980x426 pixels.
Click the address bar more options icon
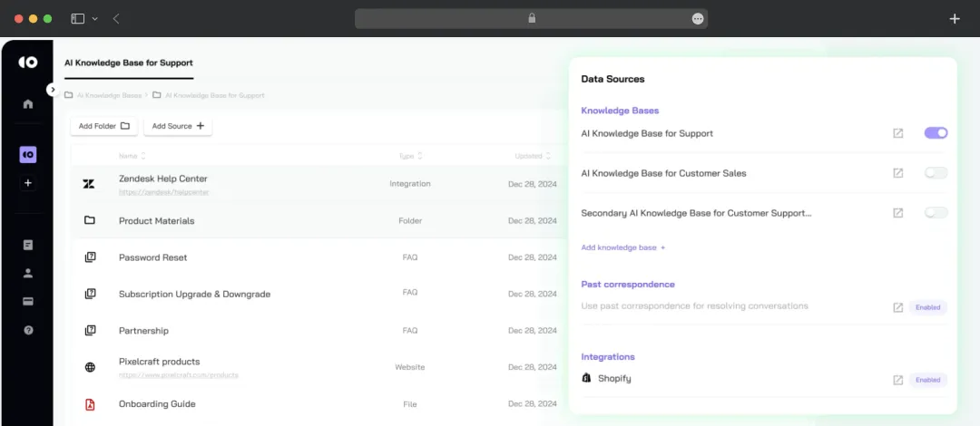coord(698,19)
